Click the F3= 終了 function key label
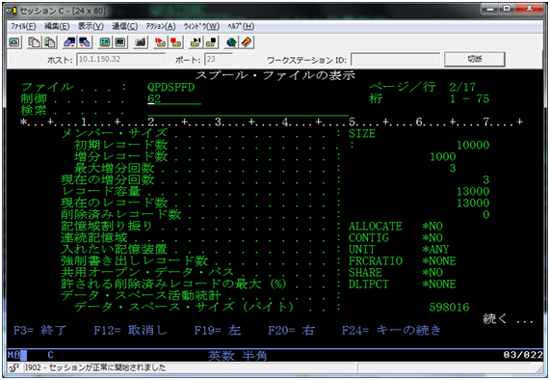This screenshot has height=380, width=550. [x=40, y=331]
